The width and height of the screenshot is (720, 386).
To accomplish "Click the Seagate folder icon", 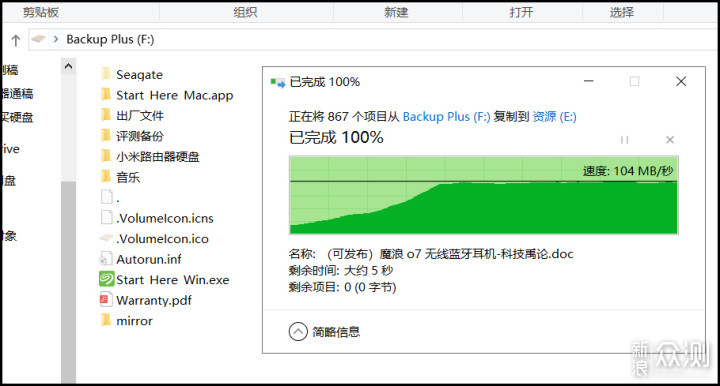I will click(x=106, y=73).
